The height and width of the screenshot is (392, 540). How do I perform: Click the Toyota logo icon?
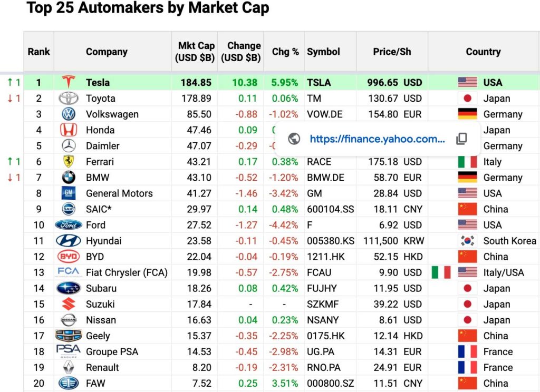click(x=69, y=99)
